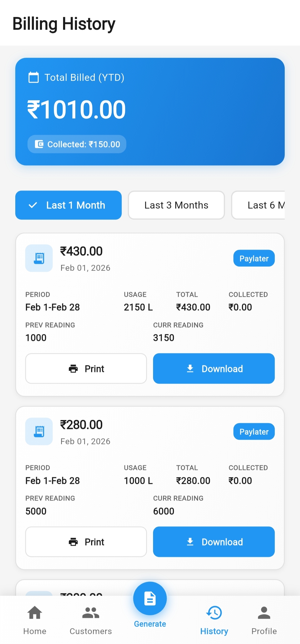
Task: Select the Last 1 Month filter chip
Action: point(68,205)
